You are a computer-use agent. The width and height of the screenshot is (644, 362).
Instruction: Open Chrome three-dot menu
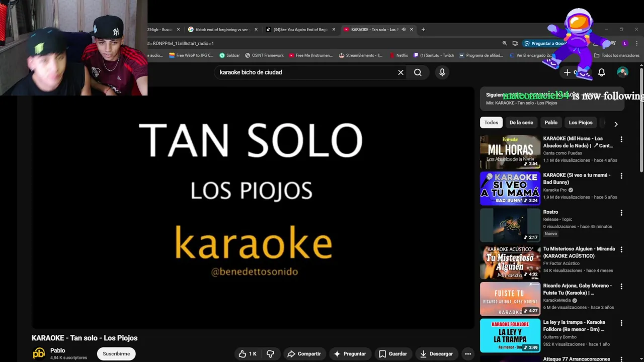[x=637, y=43]
